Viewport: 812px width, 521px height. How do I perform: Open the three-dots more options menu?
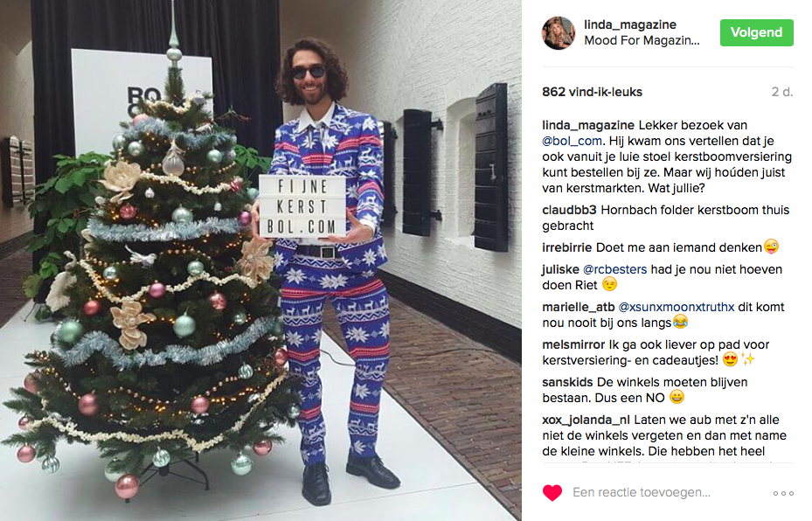[x=783, y=493]
